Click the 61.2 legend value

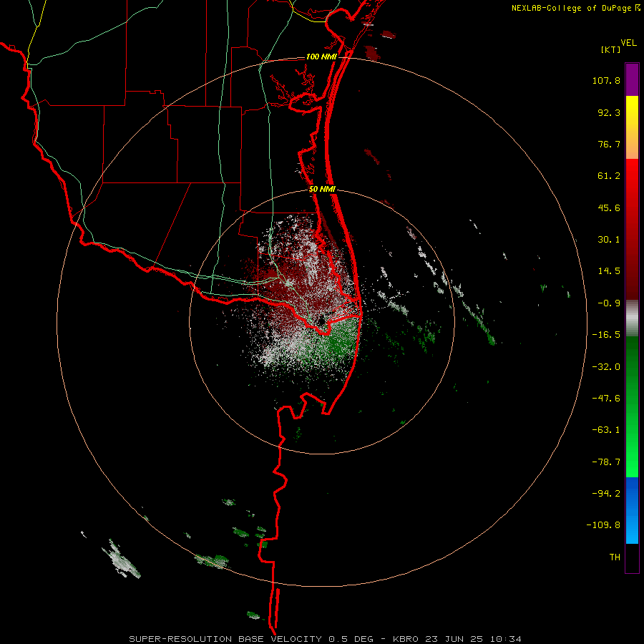[x=609, y=176]
